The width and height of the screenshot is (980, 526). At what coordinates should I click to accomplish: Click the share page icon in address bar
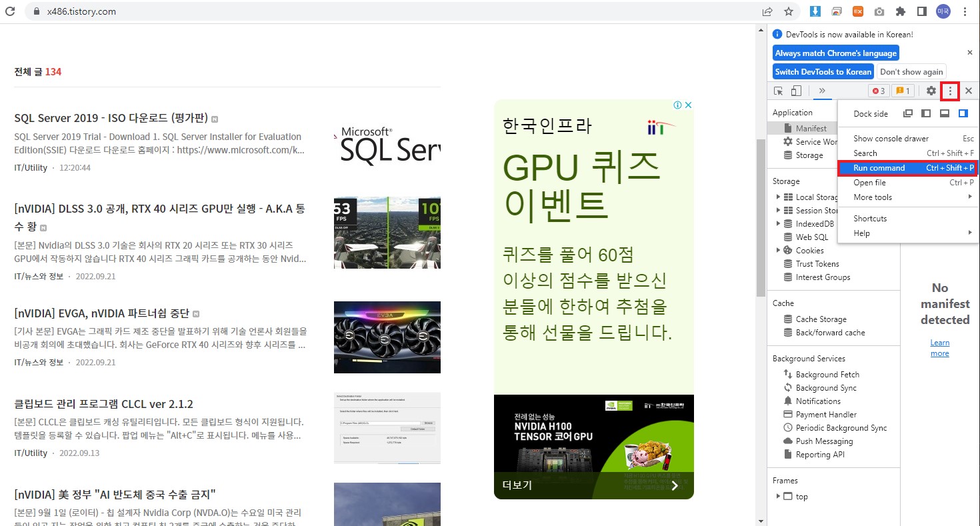(768, 11)
